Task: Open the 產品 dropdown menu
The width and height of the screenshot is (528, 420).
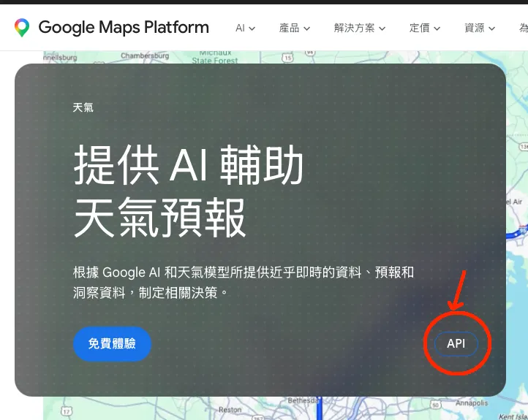Action: pos(295,28)
